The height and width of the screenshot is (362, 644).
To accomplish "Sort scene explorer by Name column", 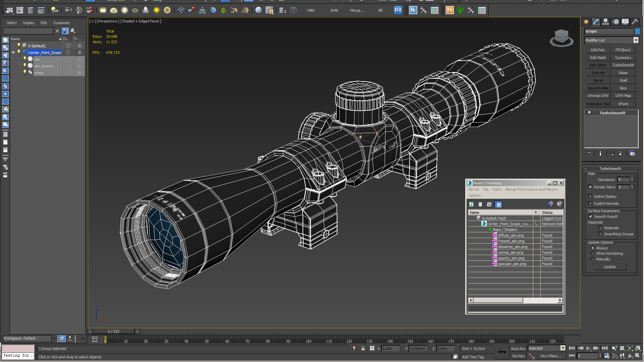I will (x=36, y=39).
